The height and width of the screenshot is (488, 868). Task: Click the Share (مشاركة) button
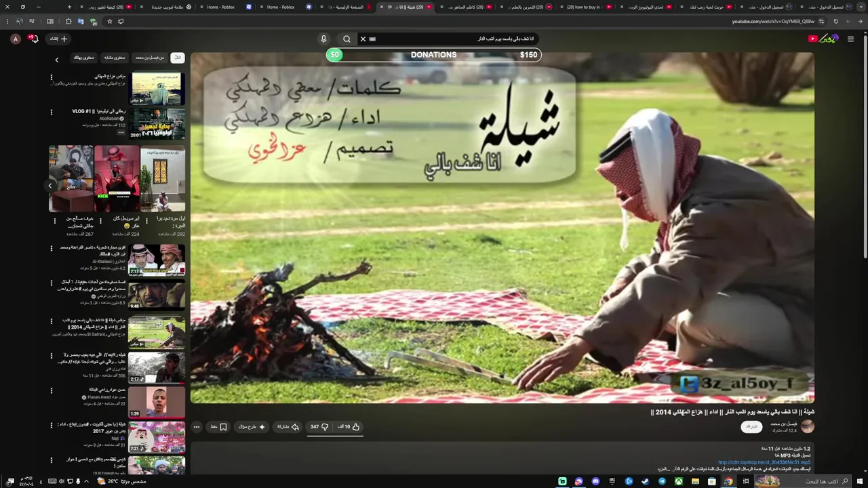[288, 427]
